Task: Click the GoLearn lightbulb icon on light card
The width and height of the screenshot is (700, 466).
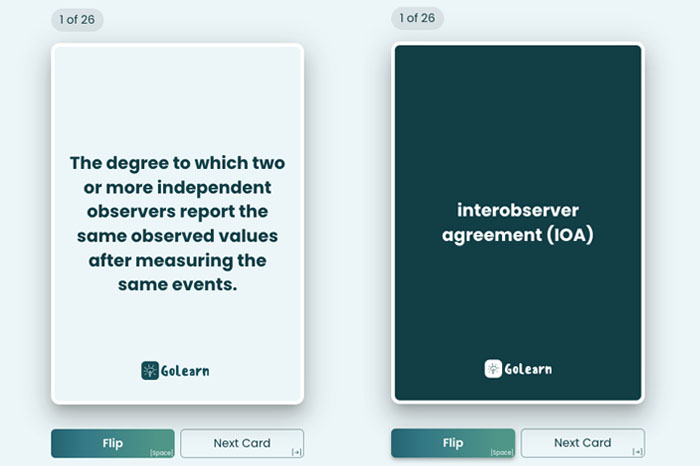Action: click(150, 370)
